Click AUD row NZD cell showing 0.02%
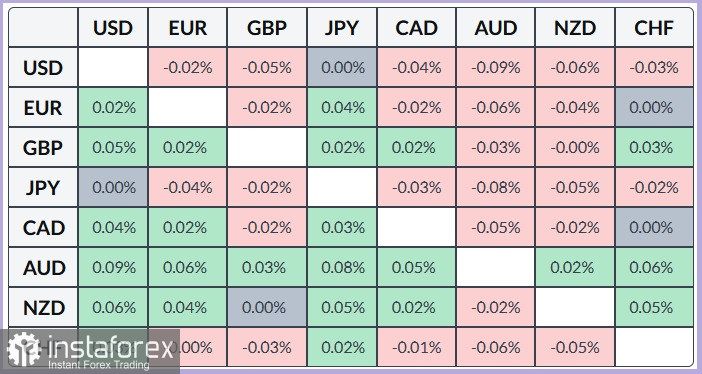The height and width of the screenshot is (374, 702). [x=575, y=267]
